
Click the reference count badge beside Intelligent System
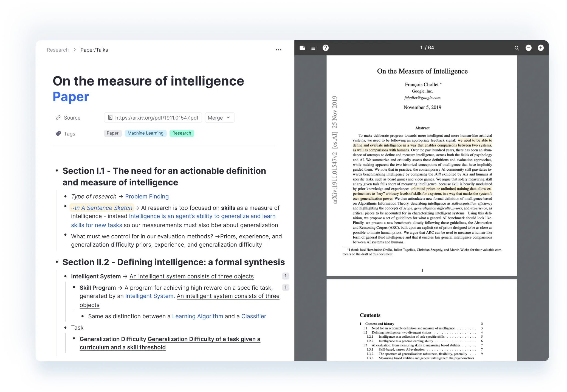point(285,276)
